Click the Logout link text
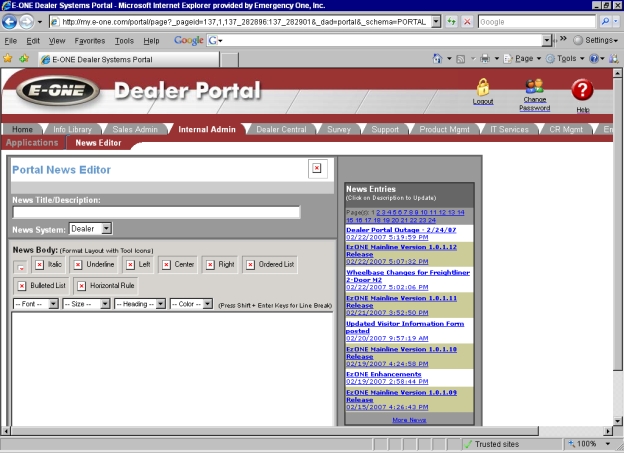Viewport: 624px width, 453px height. [483, 102]
